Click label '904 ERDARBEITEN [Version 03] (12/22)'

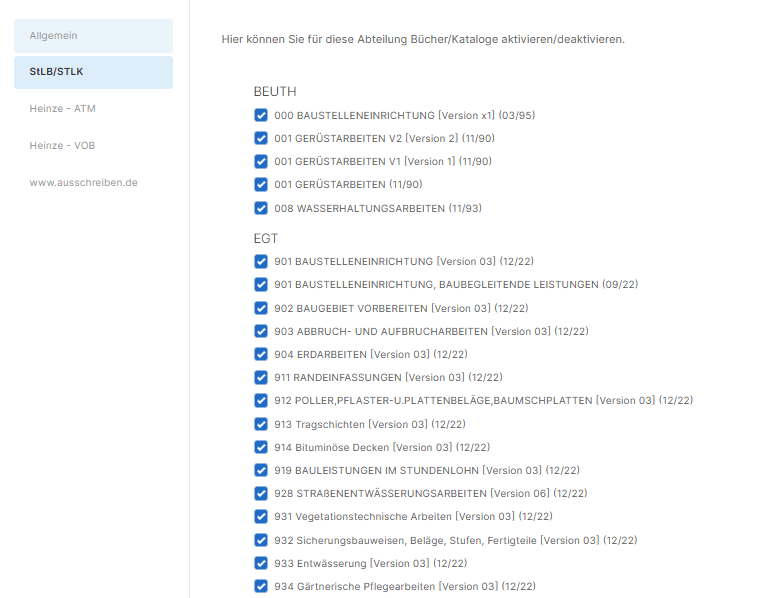[371, 355]
